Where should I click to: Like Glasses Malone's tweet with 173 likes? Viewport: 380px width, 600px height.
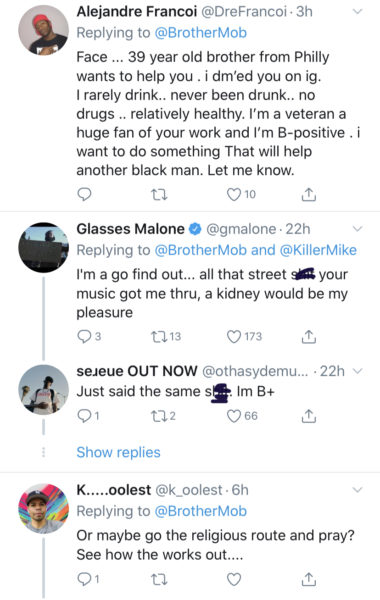pos(234,336)
